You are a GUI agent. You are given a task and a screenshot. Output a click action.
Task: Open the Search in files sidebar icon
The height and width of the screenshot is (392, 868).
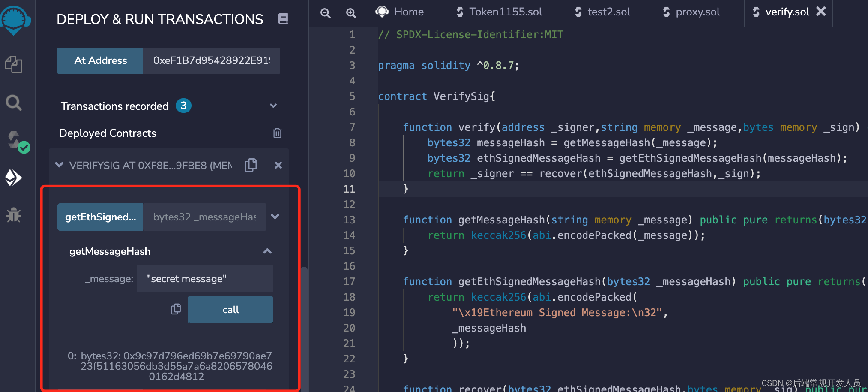tap(14, 103)
